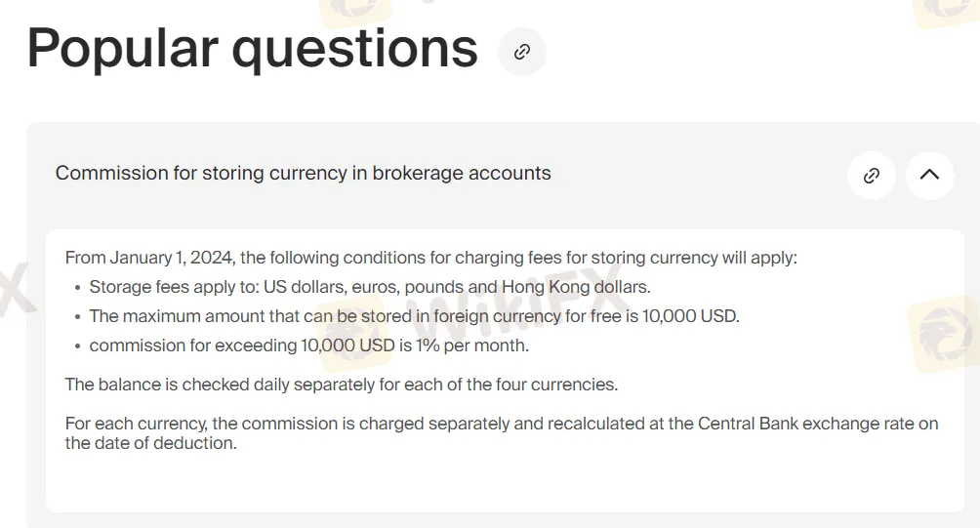Copy link icon beside Popular questions heading
Screen dimensions: 980x528
(x=522, y=52)
